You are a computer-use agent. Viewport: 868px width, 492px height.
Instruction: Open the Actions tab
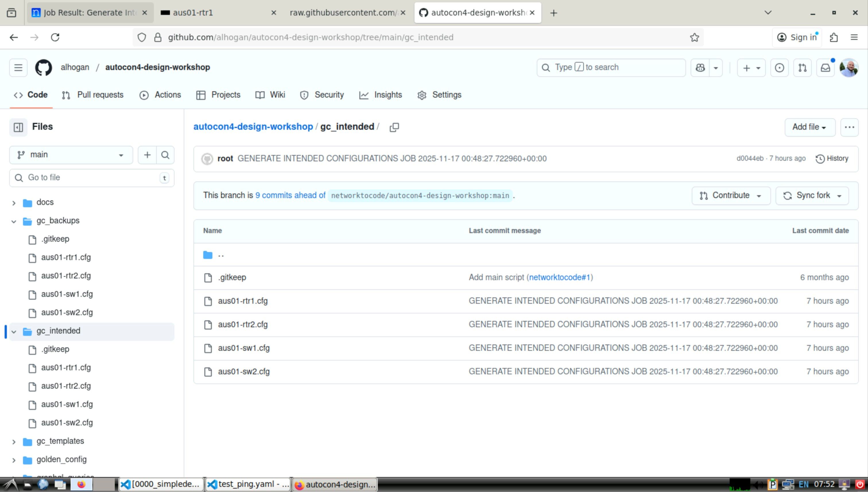(160, 95)
